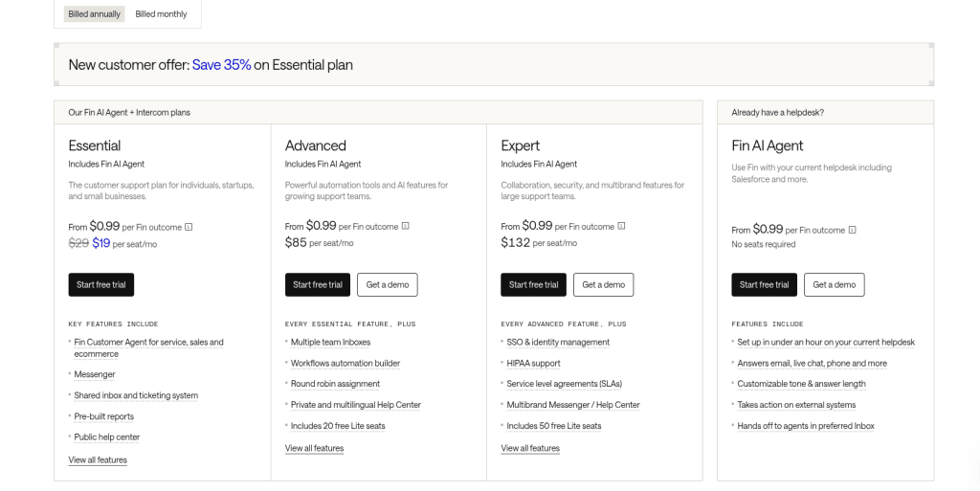Switch to Billed monthly option

pyautogui.click(x=161, y=13)
